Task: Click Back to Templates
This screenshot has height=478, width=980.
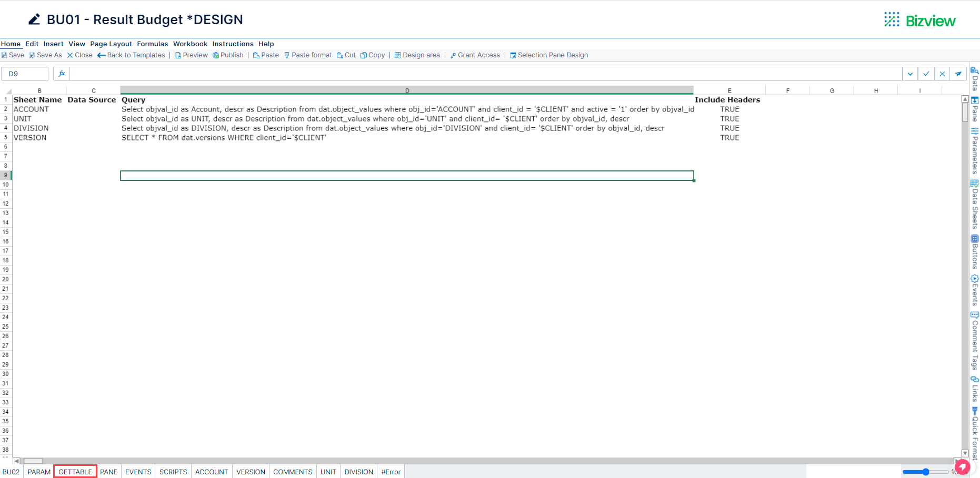Action: (x=131, y=55)
